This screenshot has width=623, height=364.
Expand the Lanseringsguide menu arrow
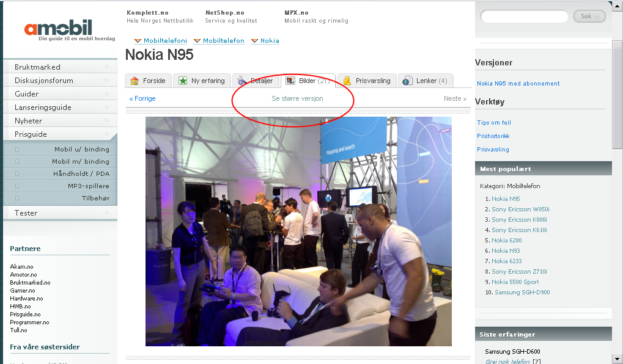click(x=107, y=107)
